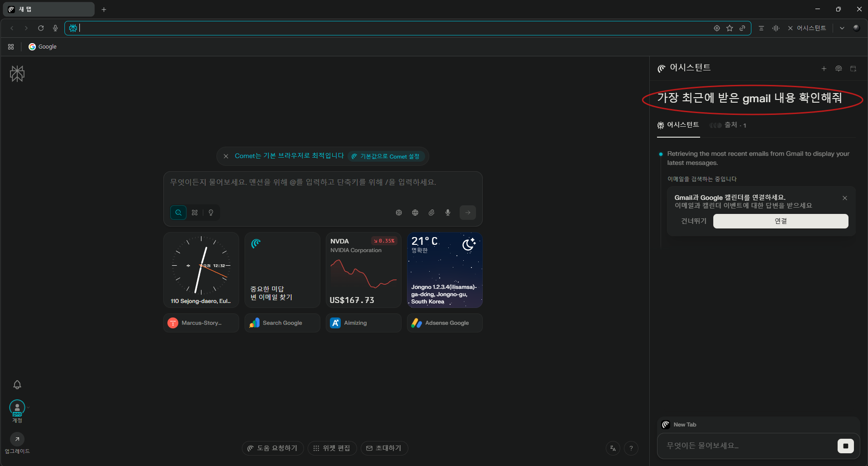The width and height of the screenshot is (868, 466).
Task: Switch to the 출처 · 1 tab
Action: click(x=728, y=125)
